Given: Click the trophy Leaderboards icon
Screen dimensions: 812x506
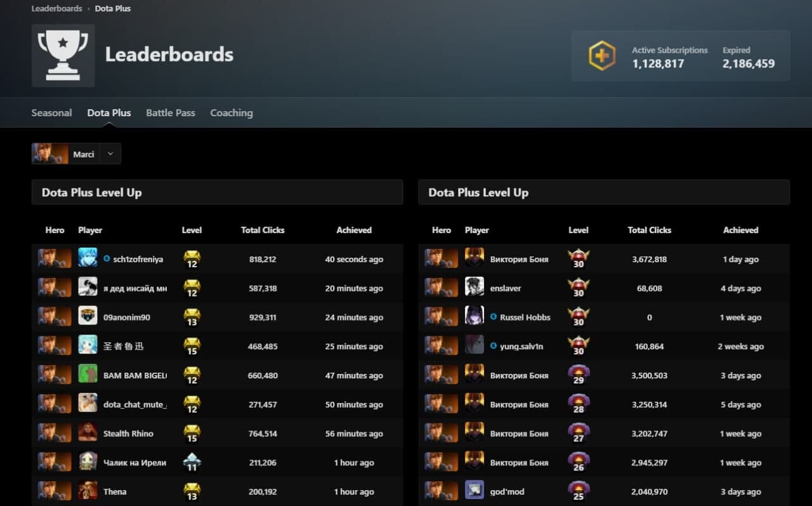Looking at the screenshot, I should (x=63, y=55).
